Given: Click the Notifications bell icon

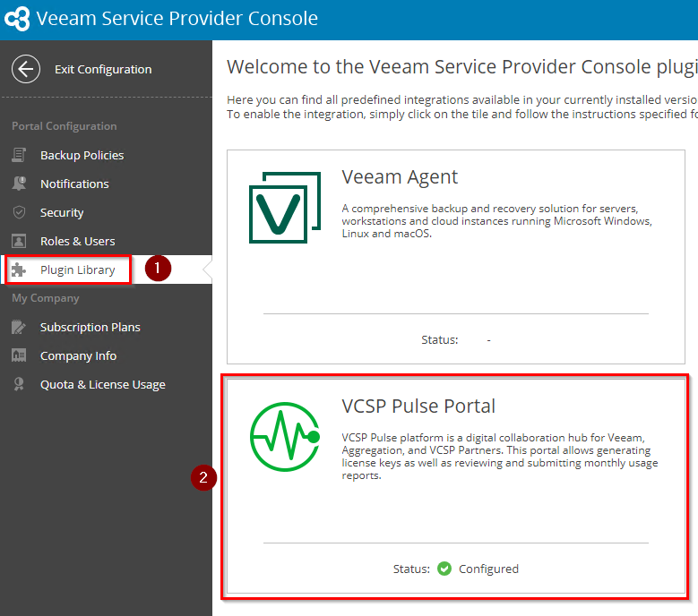Looking at the screenshot, I should tap(19, 184).
